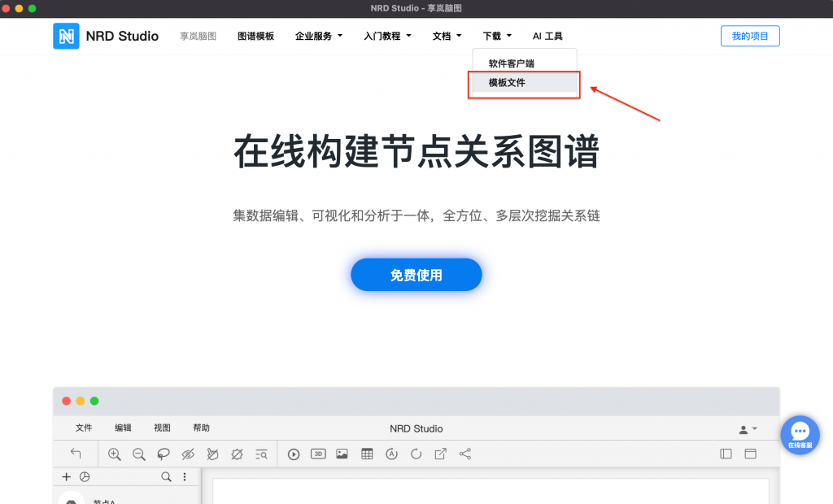
Task: Switch to 3D view icon
Action: tap(318, 454)
